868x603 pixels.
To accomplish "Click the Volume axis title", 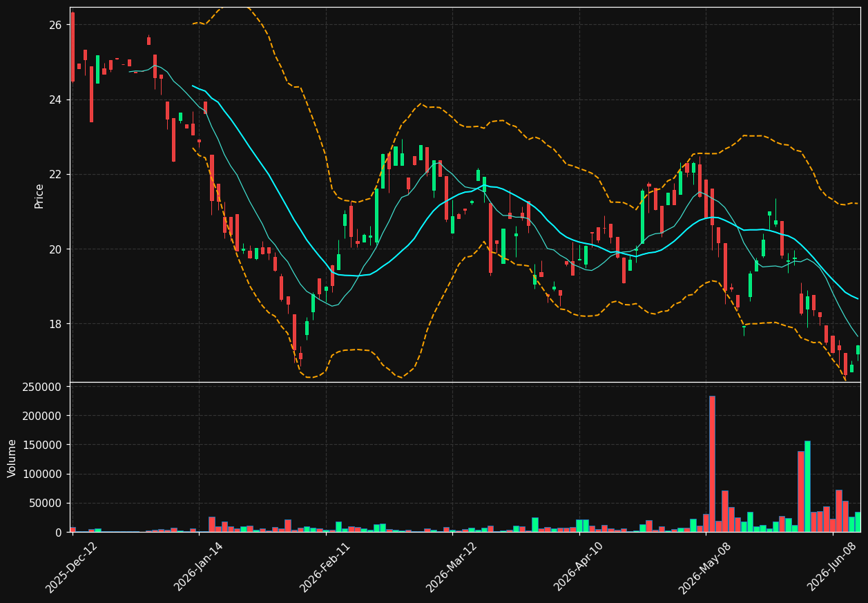I will pos(12,458).
